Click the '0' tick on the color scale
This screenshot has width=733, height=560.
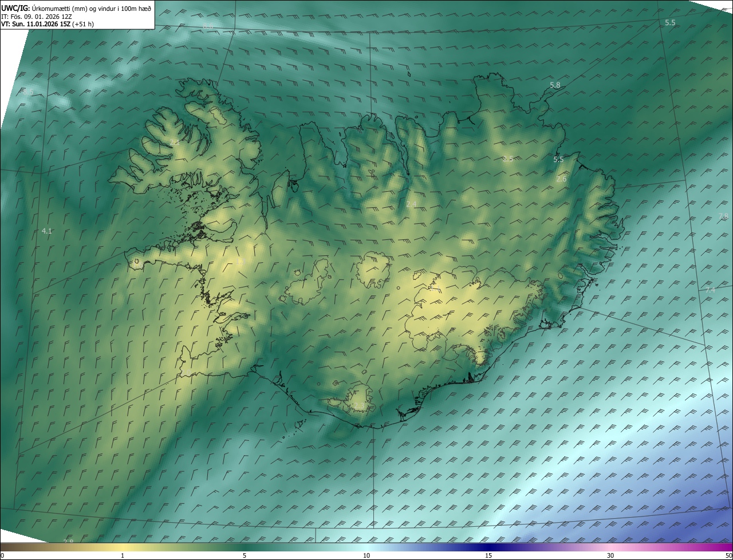click(x=2, y=556)
